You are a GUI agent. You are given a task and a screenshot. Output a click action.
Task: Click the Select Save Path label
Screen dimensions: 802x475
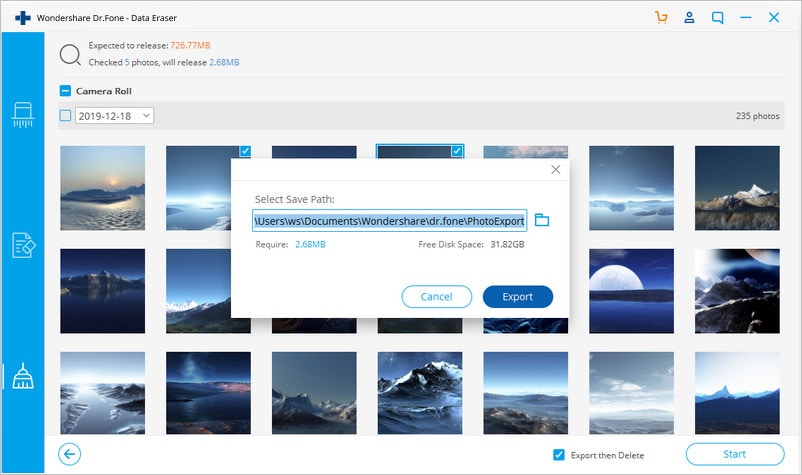pos(295,199)
